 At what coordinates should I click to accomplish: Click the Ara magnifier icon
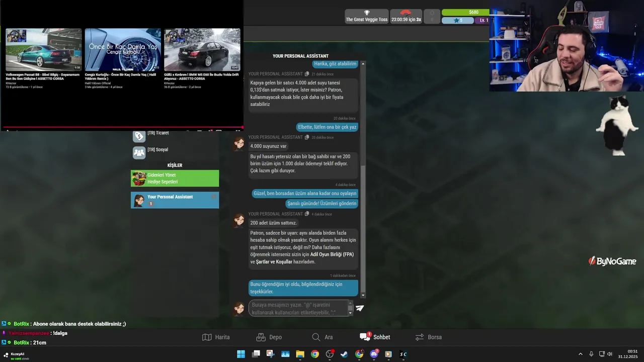click(x=316, y=337)
